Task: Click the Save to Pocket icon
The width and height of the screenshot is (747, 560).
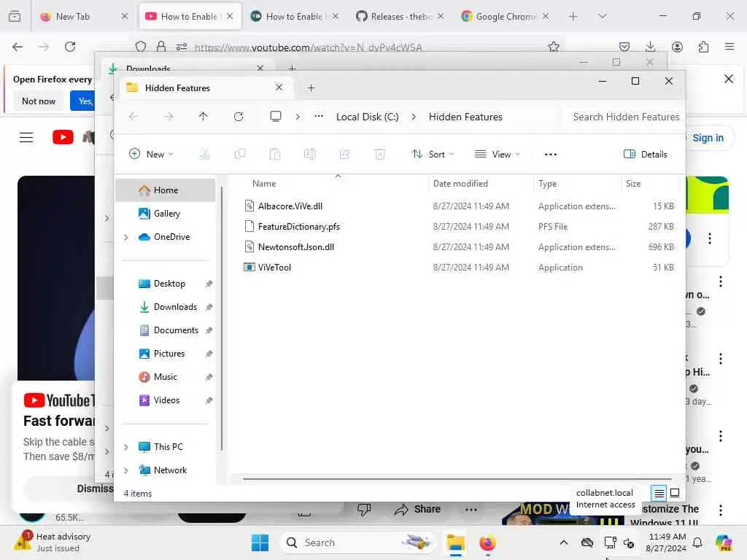Action: pyautogui.click(x=624, y=47)
